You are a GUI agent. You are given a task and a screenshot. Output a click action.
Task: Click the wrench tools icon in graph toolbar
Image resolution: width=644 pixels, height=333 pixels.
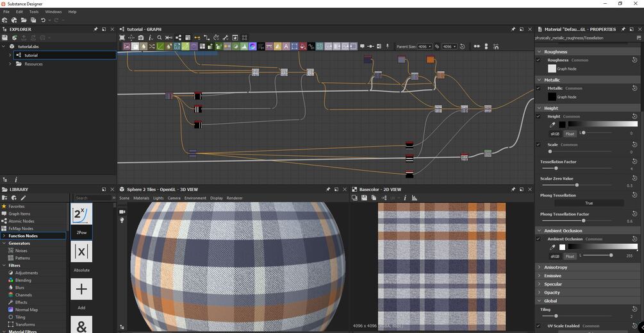click(226, 37)
